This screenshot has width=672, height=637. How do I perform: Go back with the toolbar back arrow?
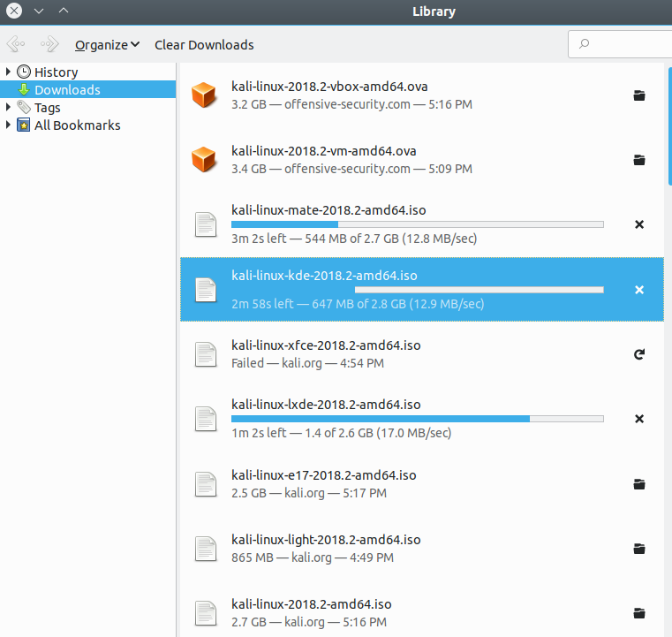(16, 43)
